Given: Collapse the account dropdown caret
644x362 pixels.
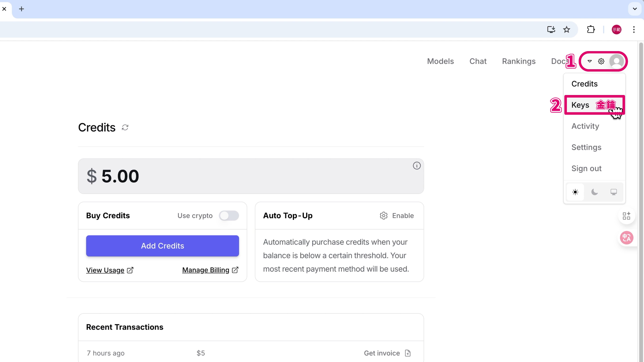Looking at the screenshot, I should click(589, 61).
